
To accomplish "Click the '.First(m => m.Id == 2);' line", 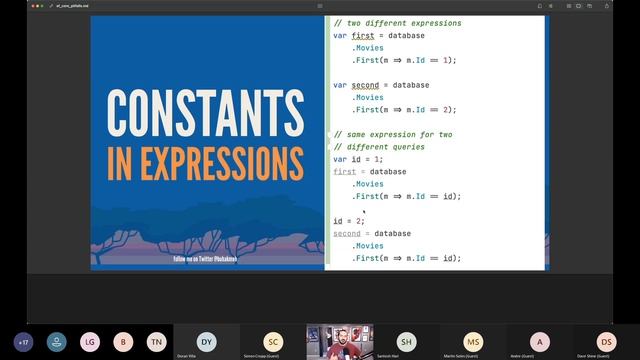I will 404,110.
